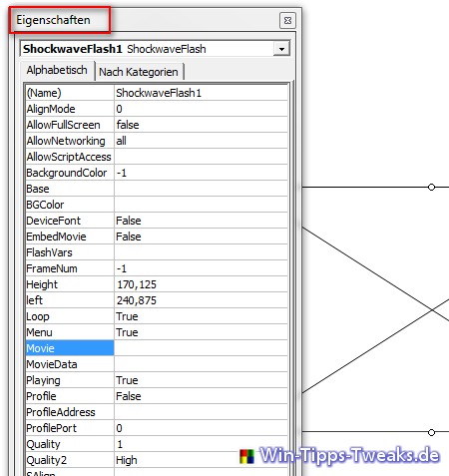This screenshot has height=476, width=449.
Task: Select the Profile property
Action: [x=70, y=396]
